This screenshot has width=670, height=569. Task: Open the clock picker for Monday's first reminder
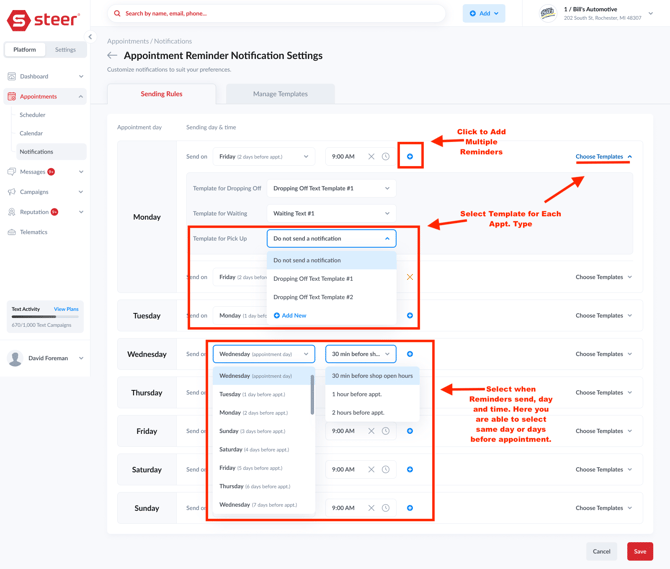(x=386, y=157)
